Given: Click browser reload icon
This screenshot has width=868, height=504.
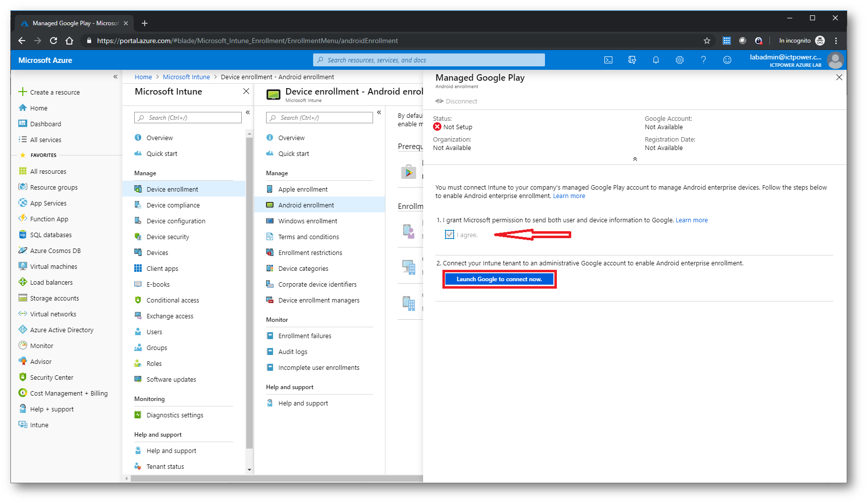Looking at the screenshot, I should point(54,41).
